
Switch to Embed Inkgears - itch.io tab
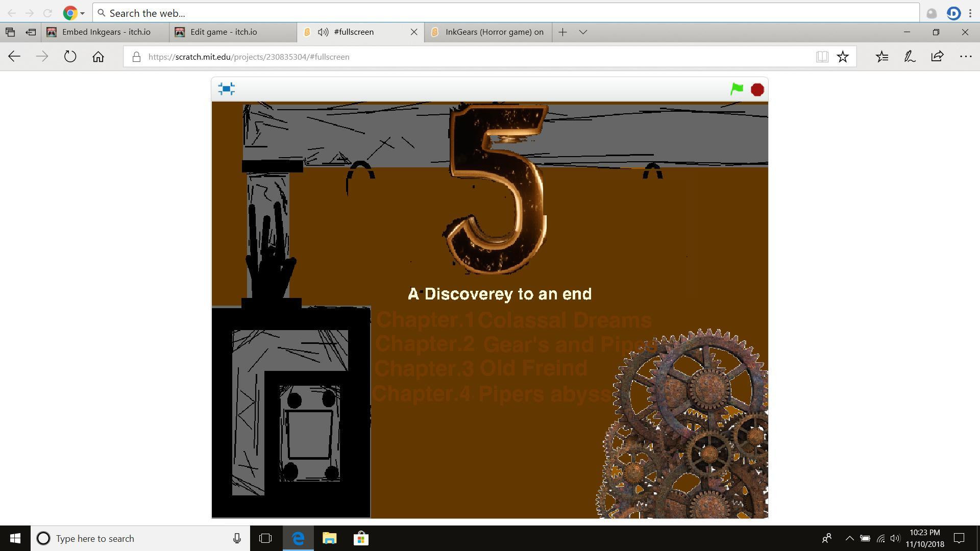[x=106, y=32]
